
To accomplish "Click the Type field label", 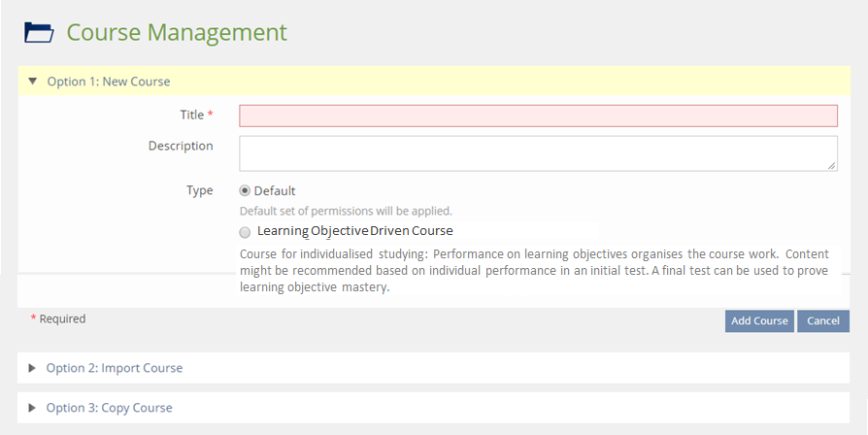I will (199, 190).
